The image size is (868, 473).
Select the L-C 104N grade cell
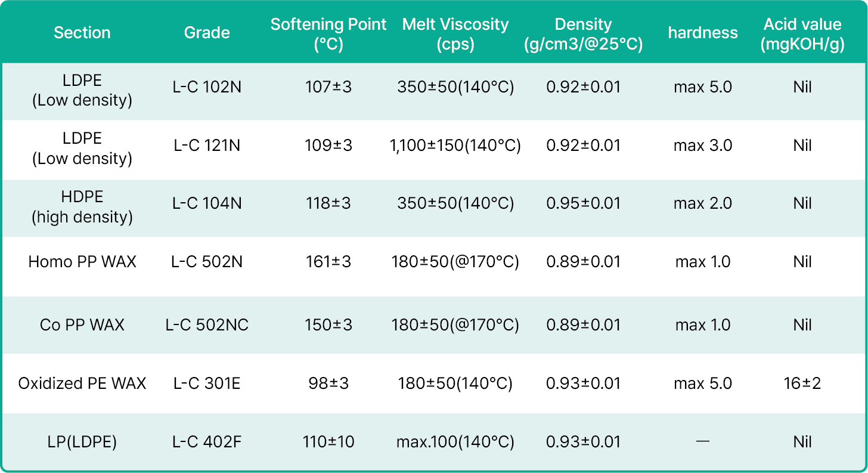click(207, 203)
